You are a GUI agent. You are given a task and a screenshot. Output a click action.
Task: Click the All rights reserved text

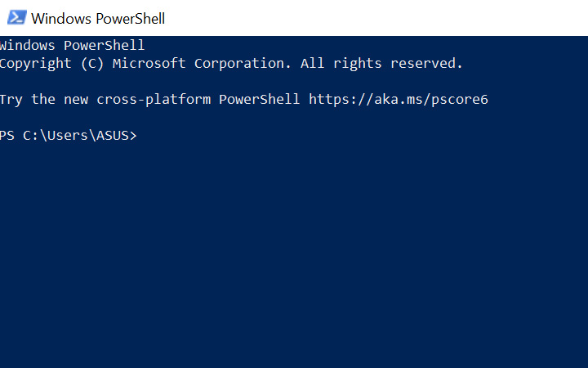point(381,64)
